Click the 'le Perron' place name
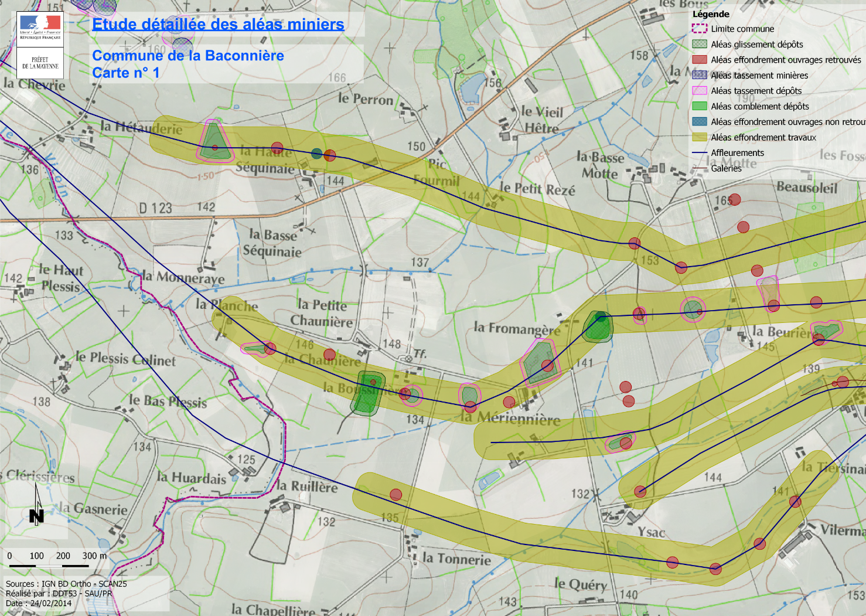Screen dimensions: 866x616 pos(366,98)
